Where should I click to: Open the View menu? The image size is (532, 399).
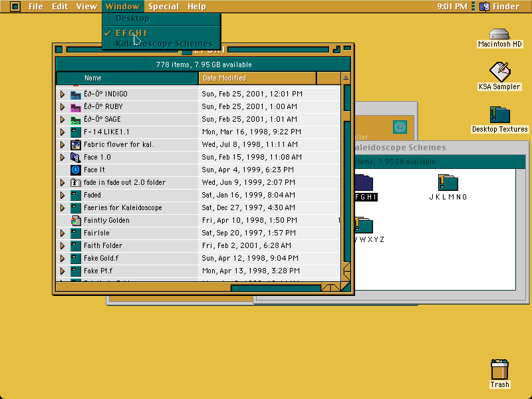pyautogui.click(x=86, y=7)
